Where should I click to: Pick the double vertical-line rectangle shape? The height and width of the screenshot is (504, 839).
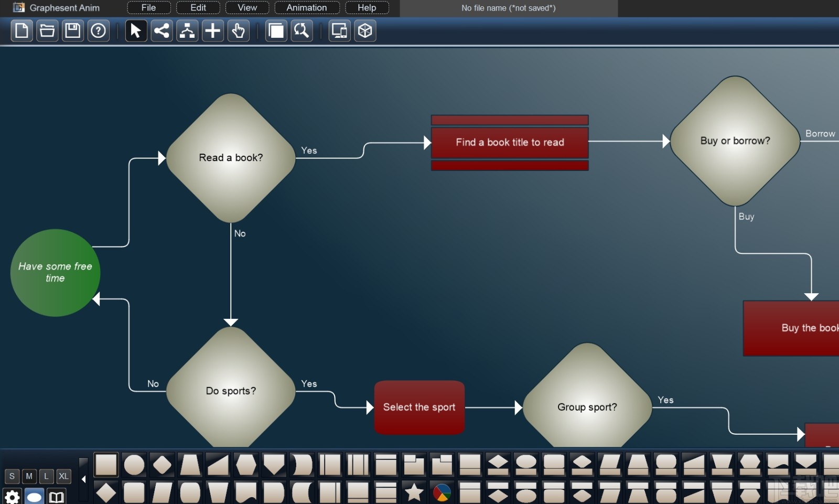click(358, 465)
